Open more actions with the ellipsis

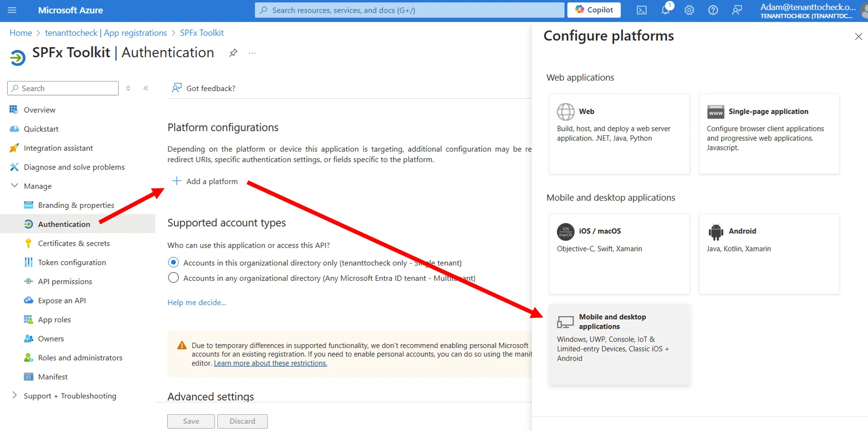(x=252, y=53)
